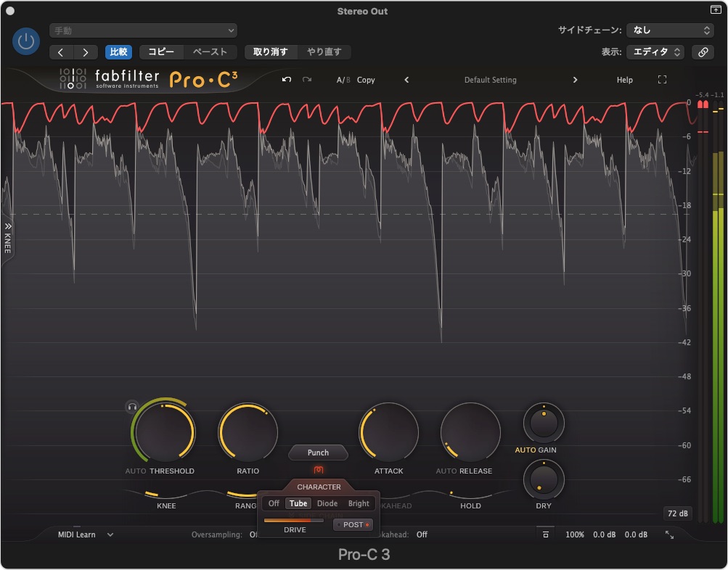
Task: Expand the KNEE side panel
Action: 7,237
